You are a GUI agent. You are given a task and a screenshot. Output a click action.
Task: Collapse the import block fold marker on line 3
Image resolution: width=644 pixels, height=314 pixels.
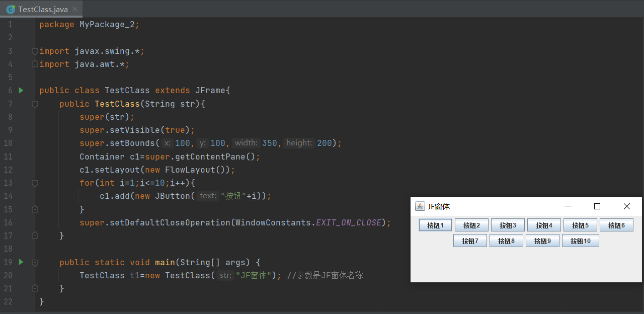pos(35,51)
